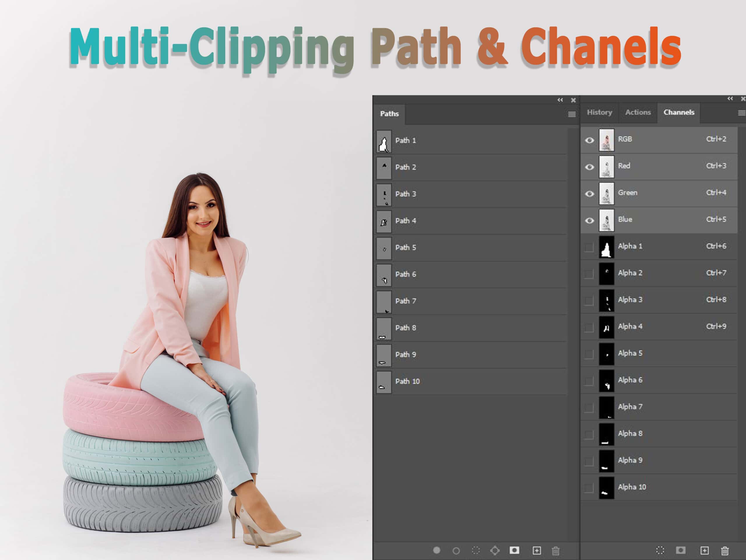The image size is (746, 560).
Task: Switch to the History tab
Action: (600, 112)
